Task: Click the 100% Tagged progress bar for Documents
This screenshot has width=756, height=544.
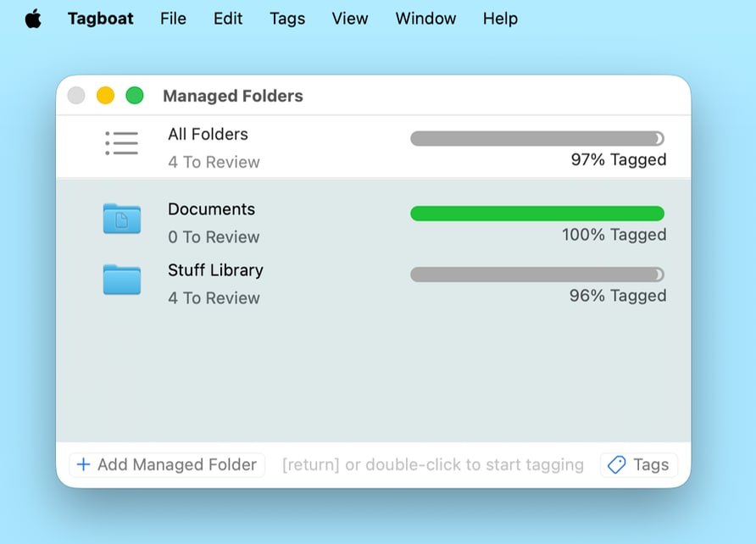Action: click(537, 213)
